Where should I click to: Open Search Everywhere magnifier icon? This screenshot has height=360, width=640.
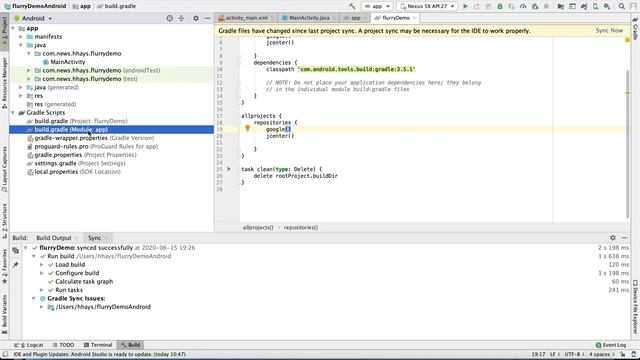[622, 6]
